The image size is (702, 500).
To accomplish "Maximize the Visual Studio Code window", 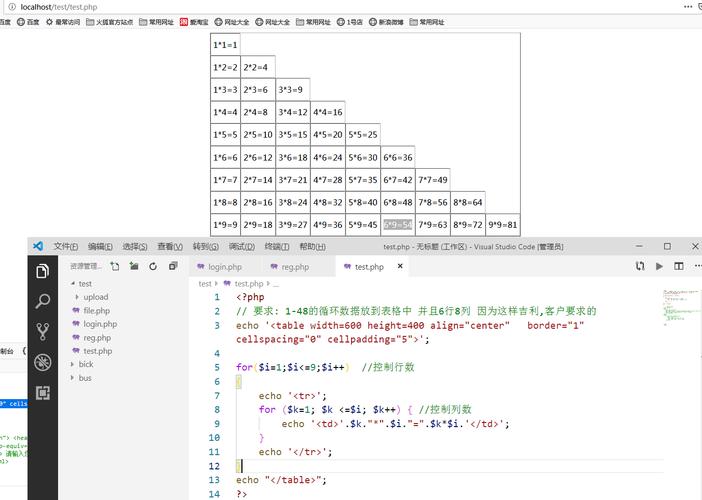I will 667,246.
